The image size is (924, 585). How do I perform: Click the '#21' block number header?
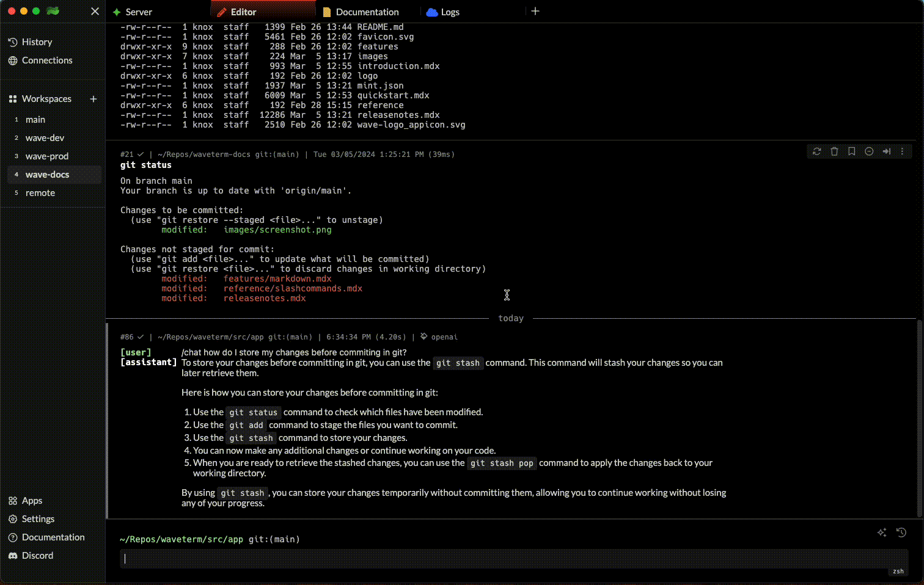point(127,154)
